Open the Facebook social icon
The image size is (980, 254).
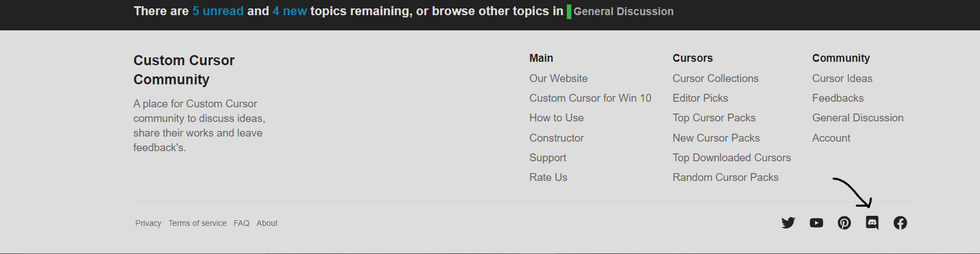tap(900, 223)
